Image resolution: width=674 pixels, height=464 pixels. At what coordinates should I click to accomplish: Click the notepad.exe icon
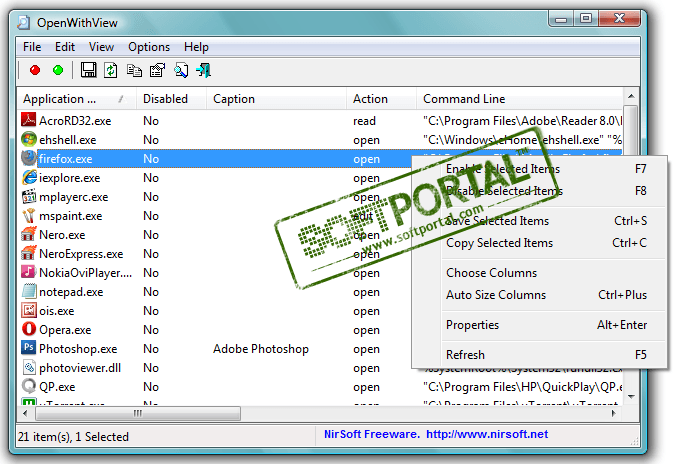(28, 292)
